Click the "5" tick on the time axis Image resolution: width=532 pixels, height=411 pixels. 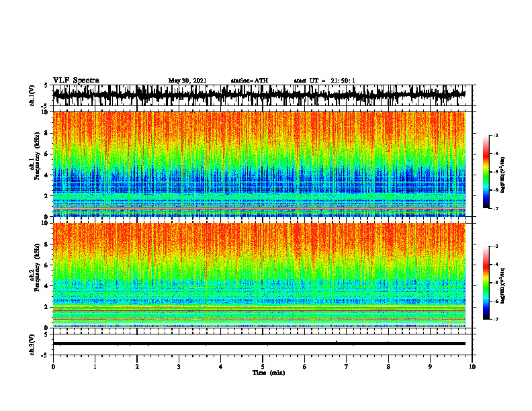coord(263,367)
